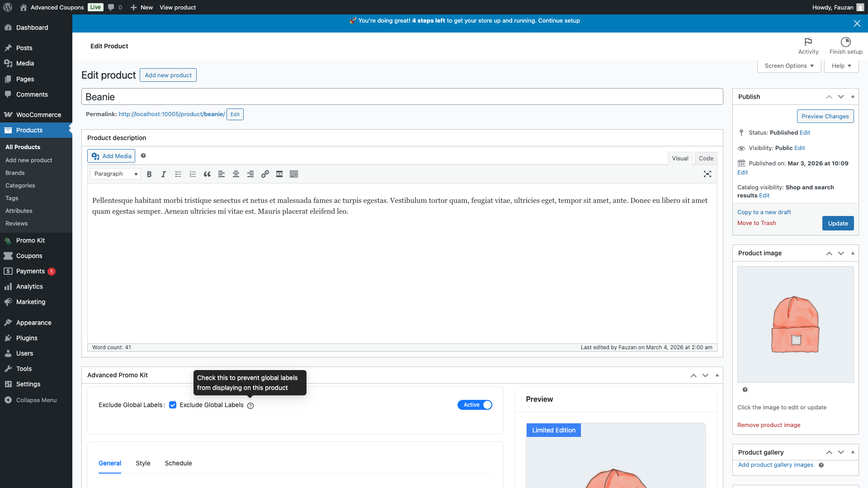Click the Beanie product image thumbnail
This screenshot has width=868, height=488.
pos(795,324)
